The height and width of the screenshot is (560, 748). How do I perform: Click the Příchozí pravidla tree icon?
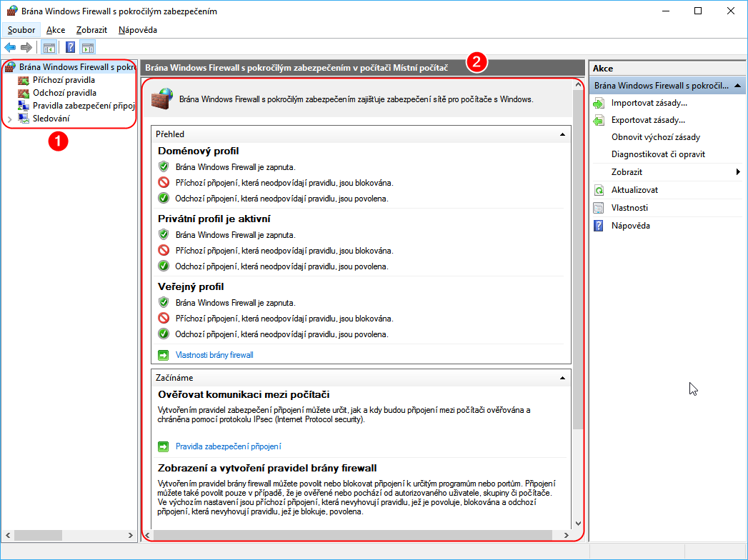click(x=24, y=80)
